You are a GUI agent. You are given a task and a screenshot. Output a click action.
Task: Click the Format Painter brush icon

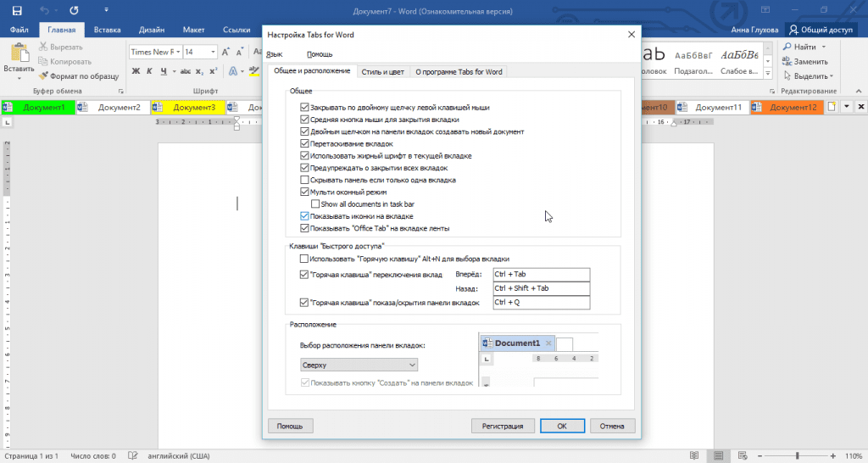click(43, 75)
